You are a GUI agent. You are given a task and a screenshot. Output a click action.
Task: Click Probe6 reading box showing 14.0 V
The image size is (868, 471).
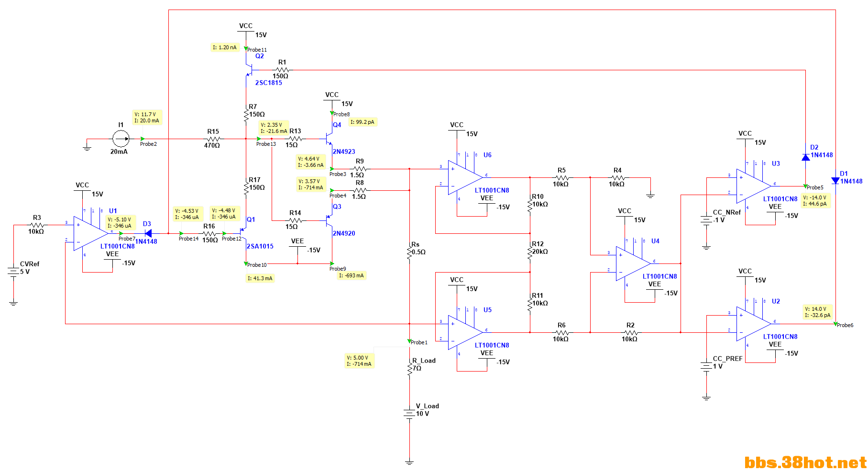(818, 312)
